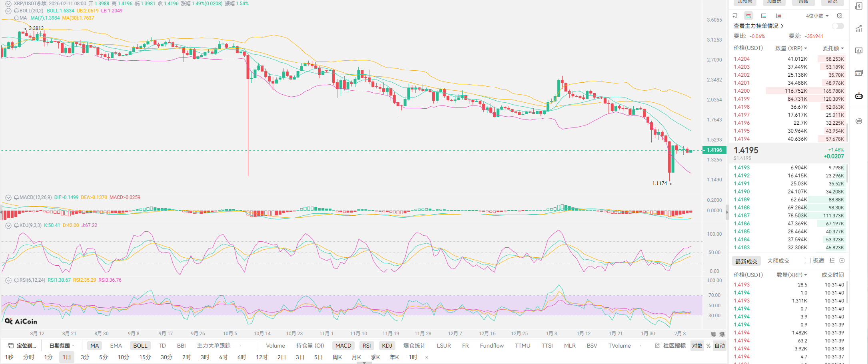Switch to the 大额成交 tab
This screenshot has height=364, width=868.
click(778, 261)
